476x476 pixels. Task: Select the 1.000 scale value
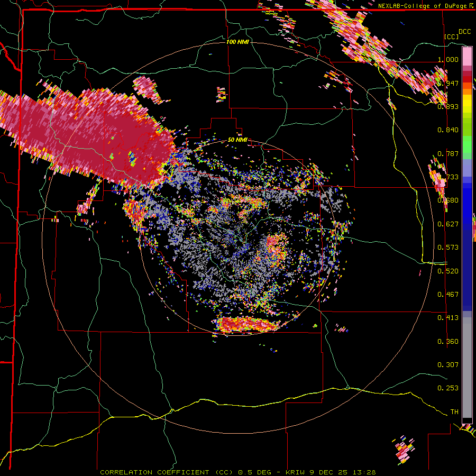(448, 59)
